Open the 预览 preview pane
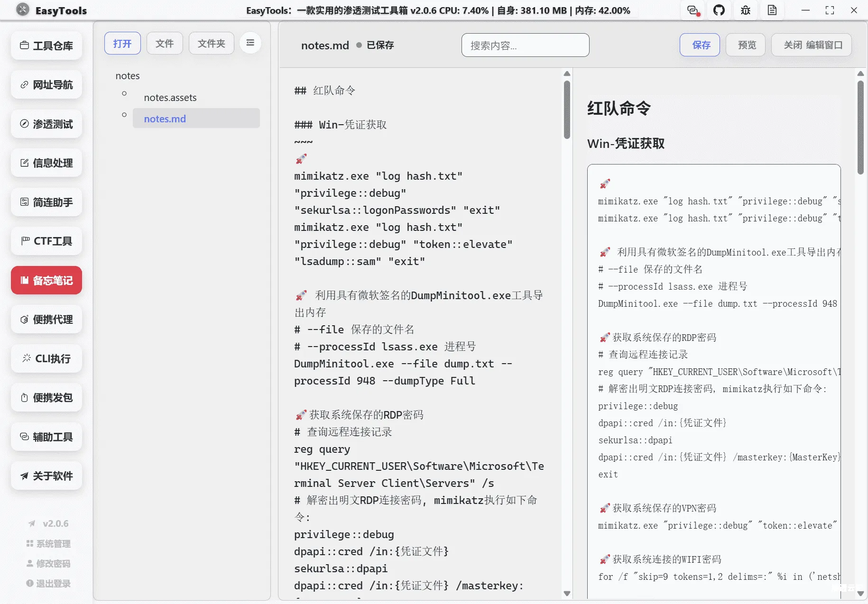The image size is (868, 604). [745, 45]
